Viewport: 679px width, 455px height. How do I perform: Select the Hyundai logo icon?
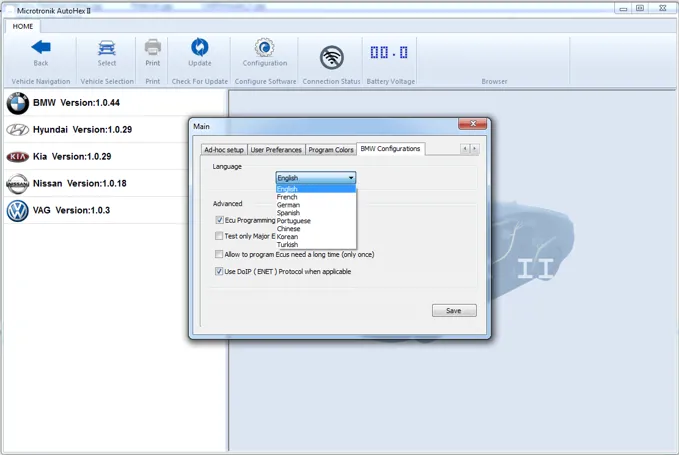[x=18, y=129]
